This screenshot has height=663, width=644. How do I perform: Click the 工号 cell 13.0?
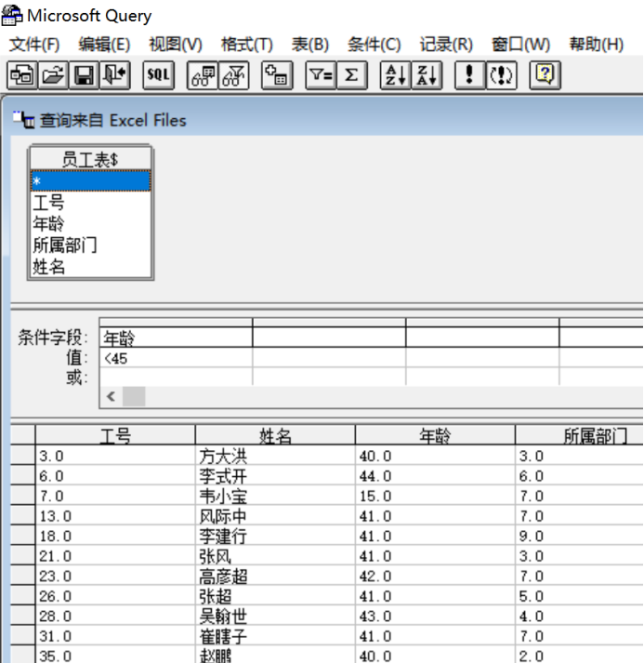pos(115,516)
